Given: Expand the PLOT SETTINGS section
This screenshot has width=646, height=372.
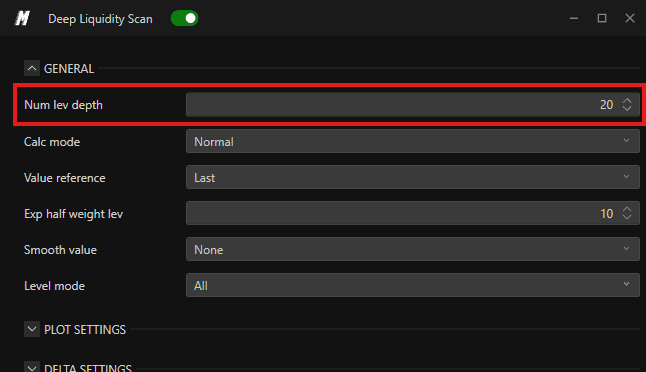Looking at the screenshot, I should pyautogui.click(x=32, y=330).
